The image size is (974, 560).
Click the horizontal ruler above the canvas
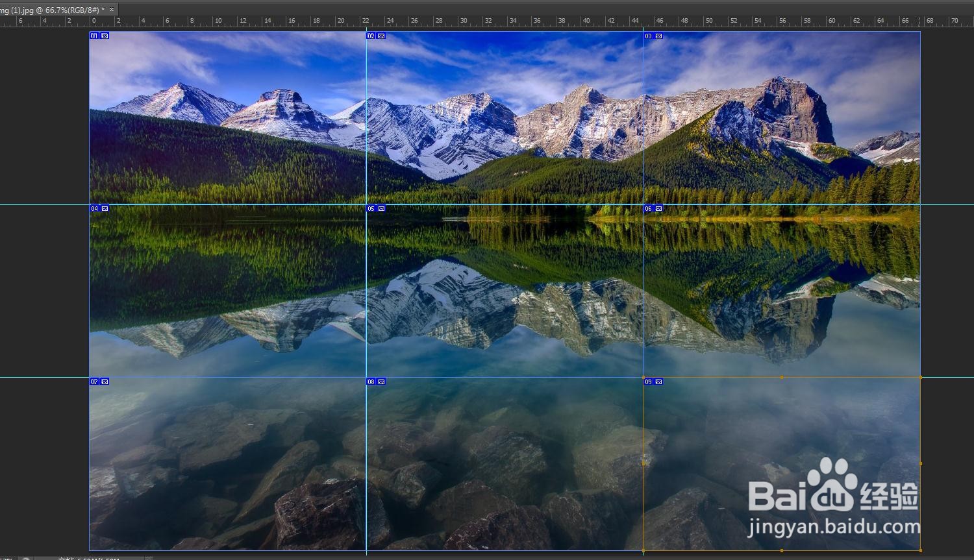pyautogui.click(x=487, y=21)
